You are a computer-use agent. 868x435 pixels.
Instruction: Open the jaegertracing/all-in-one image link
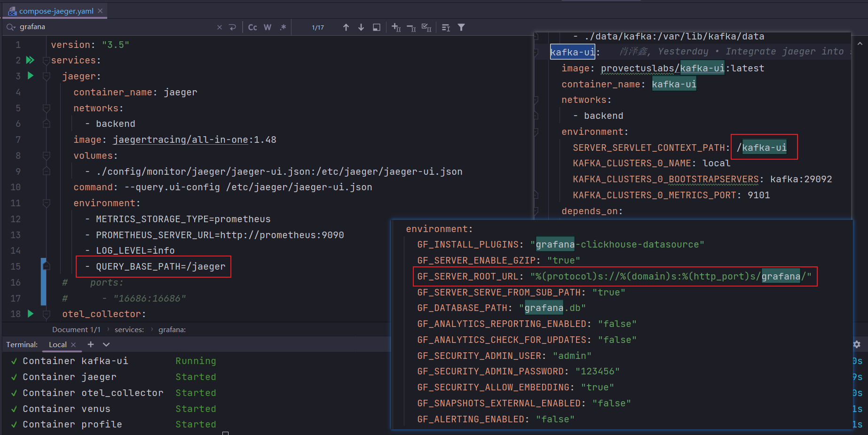tap(181, 140)
